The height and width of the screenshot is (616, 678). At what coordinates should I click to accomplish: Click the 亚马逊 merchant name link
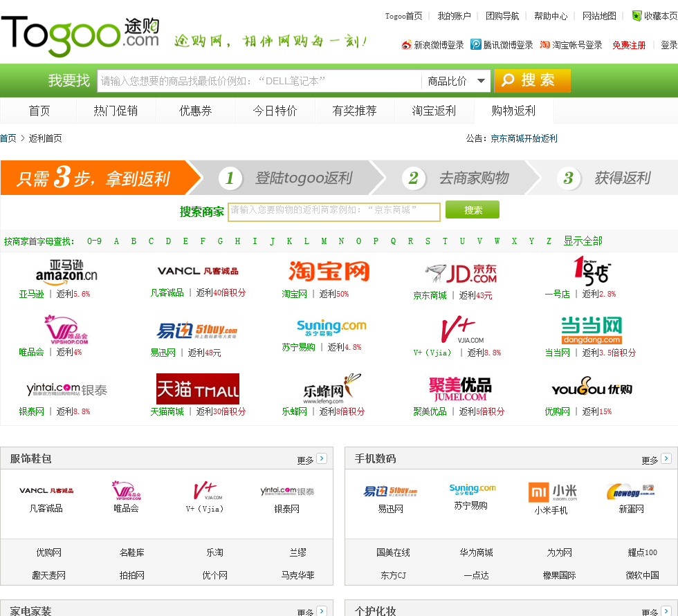pos(31,295)
